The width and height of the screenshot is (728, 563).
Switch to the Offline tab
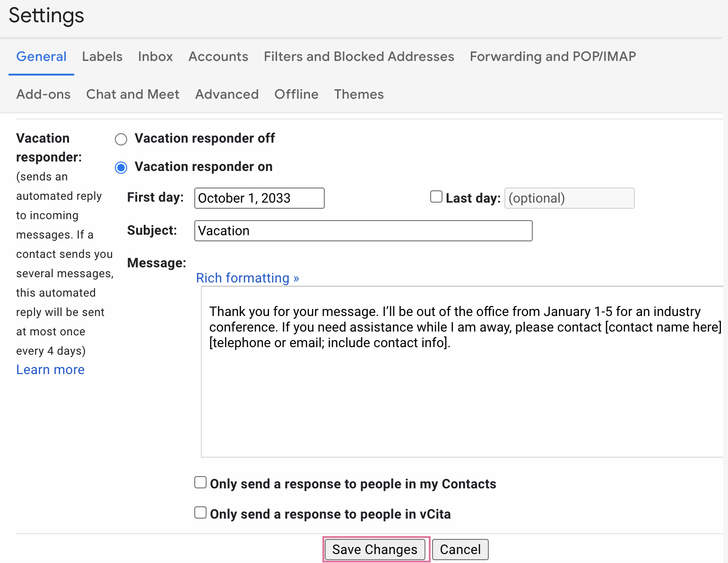tap(296, 94)
